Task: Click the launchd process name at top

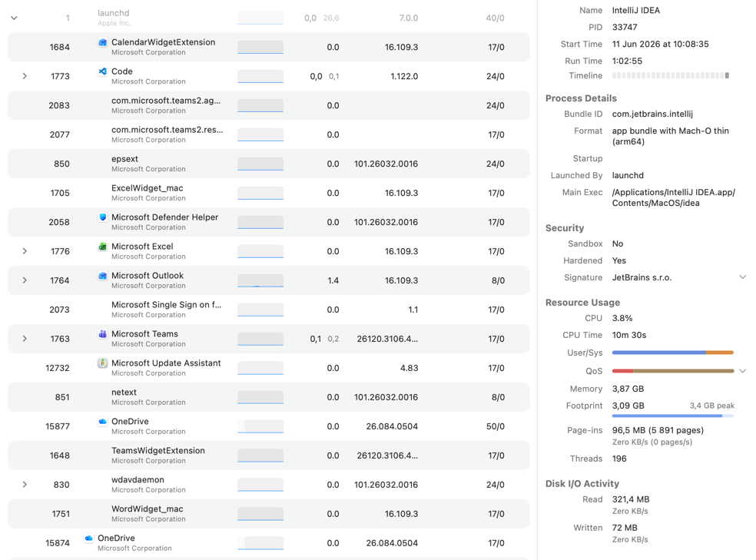Action: tap(113, 13)
